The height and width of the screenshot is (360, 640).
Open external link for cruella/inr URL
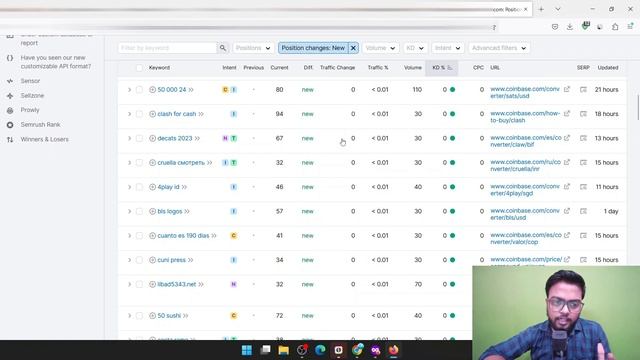pyautogui.click(x=567, y=162)
